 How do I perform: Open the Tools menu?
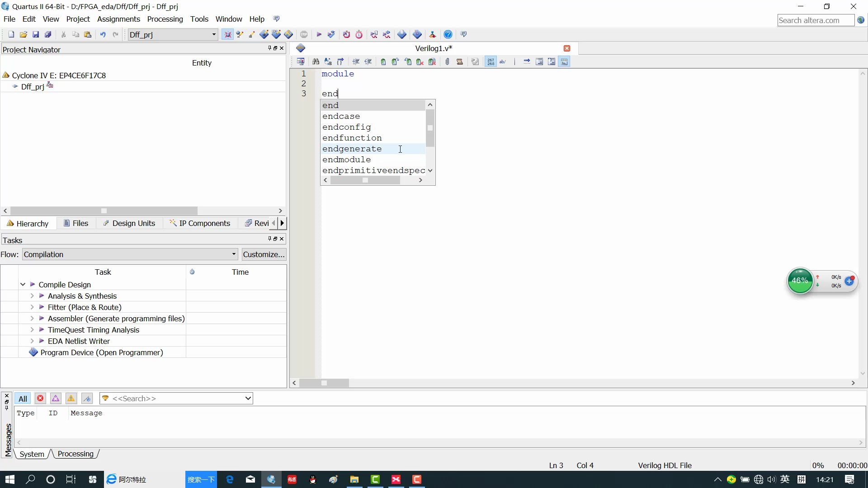click(199, 19)
